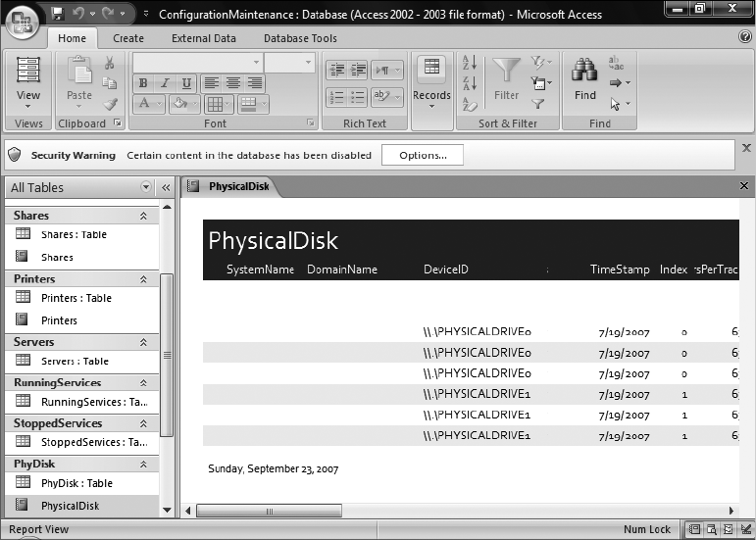Open Shares : Table object

point(82,234)
